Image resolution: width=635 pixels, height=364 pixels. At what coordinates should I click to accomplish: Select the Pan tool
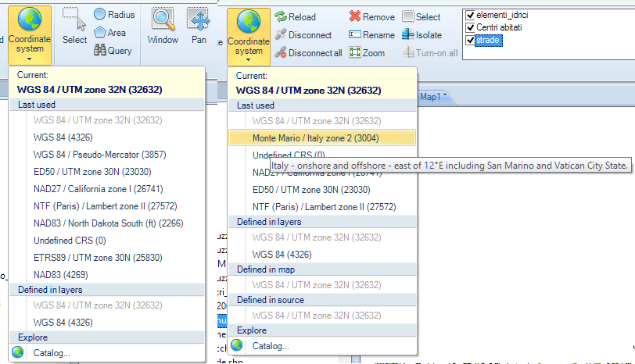click(x=199, y=20)
